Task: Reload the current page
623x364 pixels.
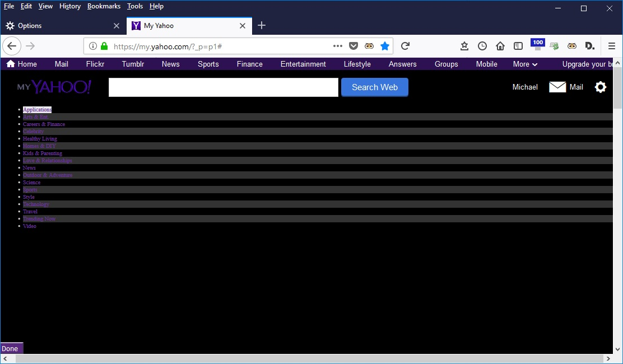Action: (405, 46)
